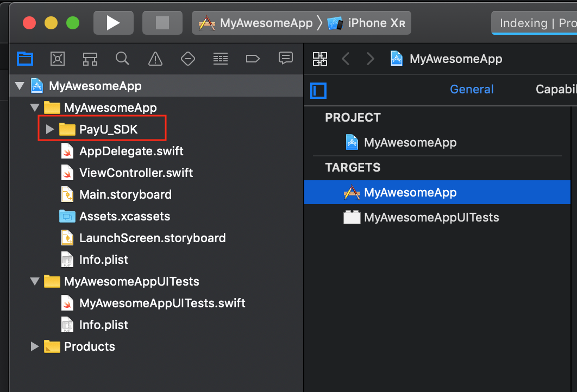Open LaunchScreen.storyboard file
The width and height of the screenshot is (577, 392).
coord(152,238)
